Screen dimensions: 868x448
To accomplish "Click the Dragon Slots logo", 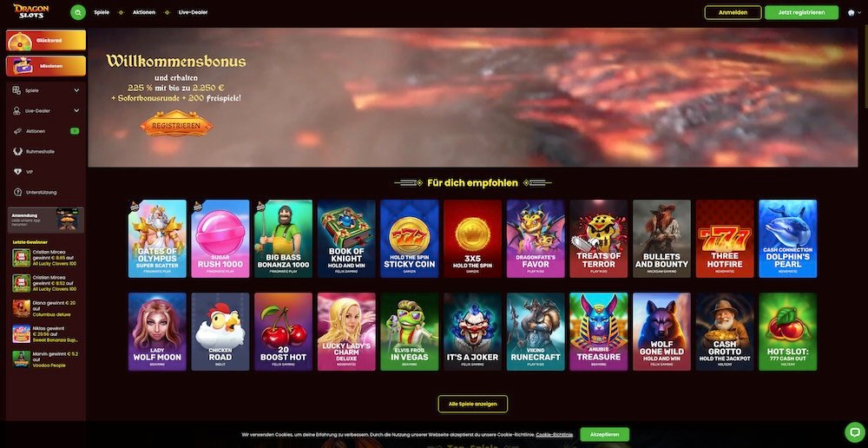I will pos(31,11).
